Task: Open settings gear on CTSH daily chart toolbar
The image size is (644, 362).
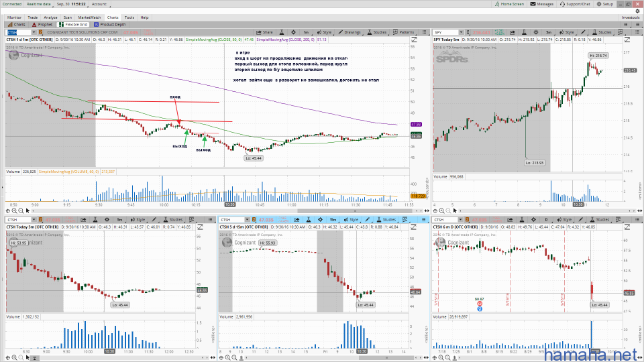Action: pyautogui.click(x=533, y=220)
